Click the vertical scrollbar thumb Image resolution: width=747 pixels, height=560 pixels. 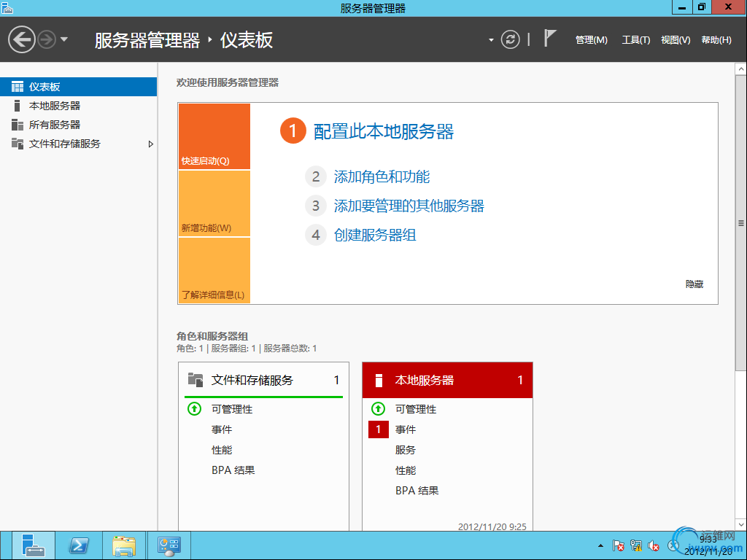(741, 223)
